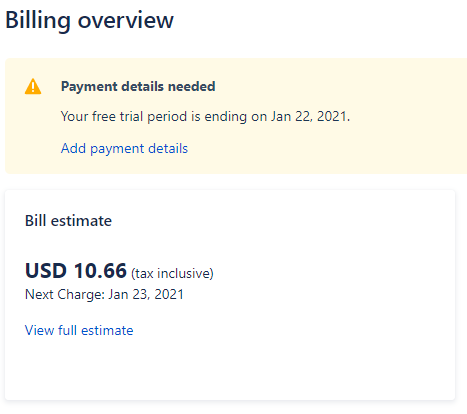Click the 'USD' currency code

46,270
